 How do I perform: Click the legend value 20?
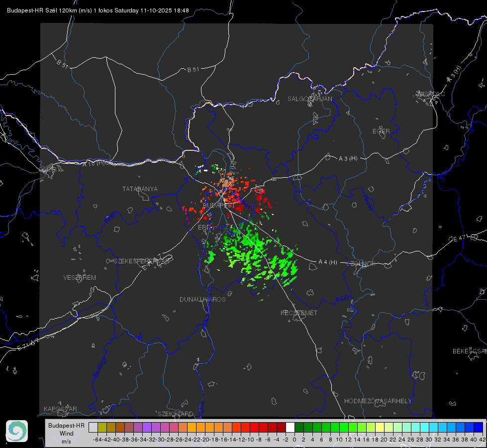point(384,440)
